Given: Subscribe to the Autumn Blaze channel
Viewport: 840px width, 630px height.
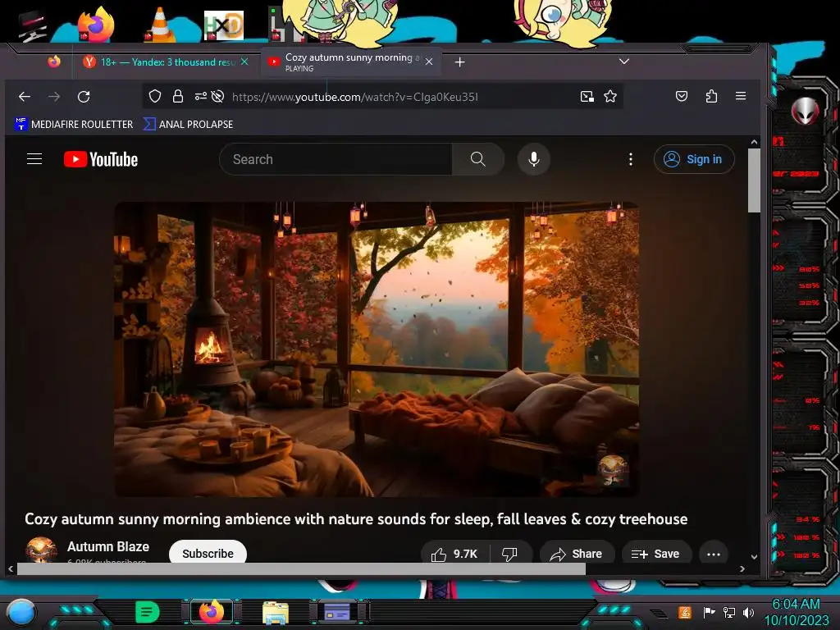Looking at the screenshot, I should (208, 553).
